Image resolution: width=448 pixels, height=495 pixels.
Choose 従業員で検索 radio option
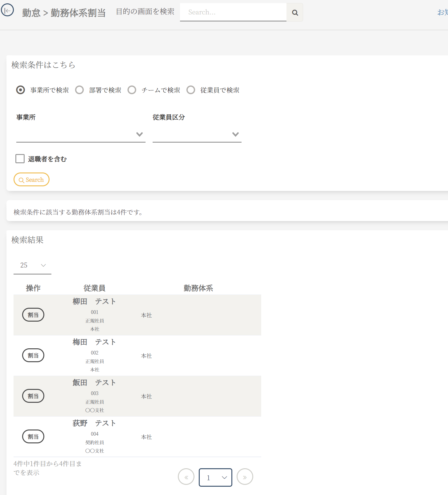tap(191, 90)
